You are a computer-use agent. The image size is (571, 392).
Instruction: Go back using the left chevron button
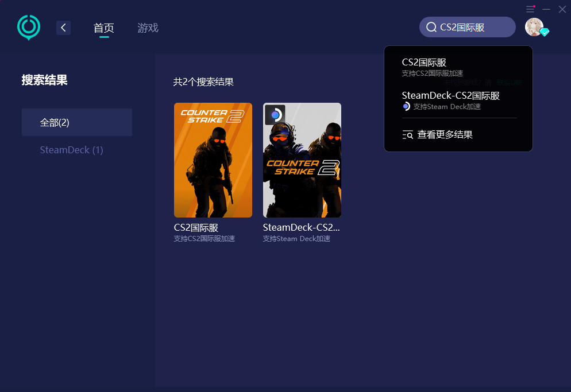point(63,28)
